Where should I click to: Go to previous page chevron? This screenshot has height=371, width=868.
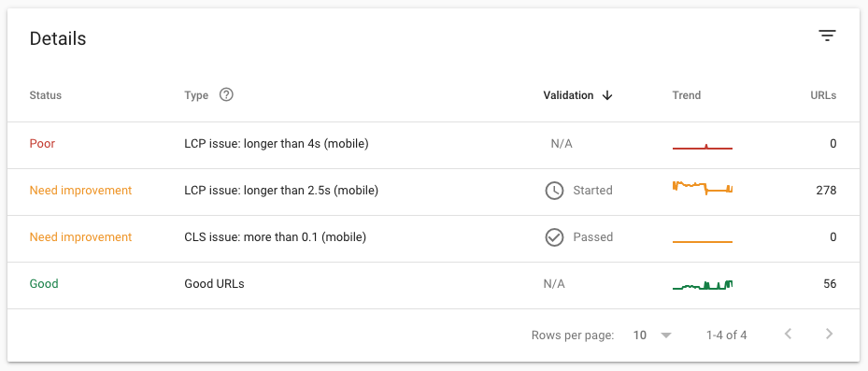coord(789,334)
